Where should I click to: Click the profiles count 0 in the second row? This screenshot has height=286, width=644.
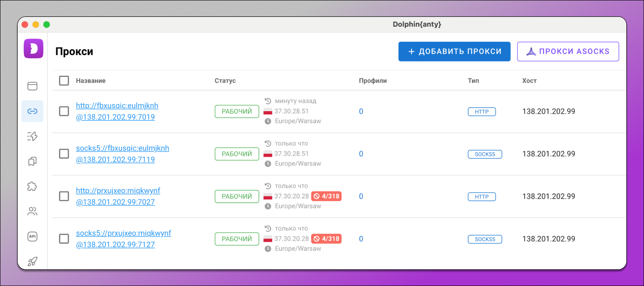[361, 154]
